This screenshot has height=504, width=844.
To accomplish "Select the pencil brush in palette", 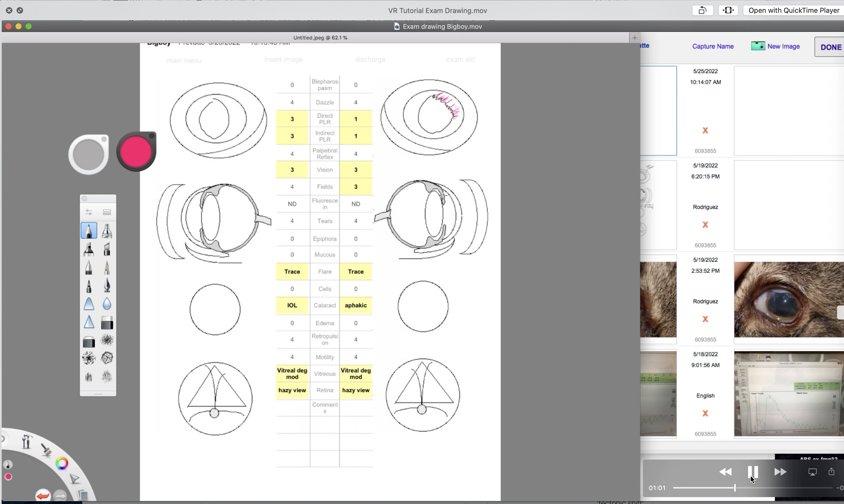I will point(89,231).
